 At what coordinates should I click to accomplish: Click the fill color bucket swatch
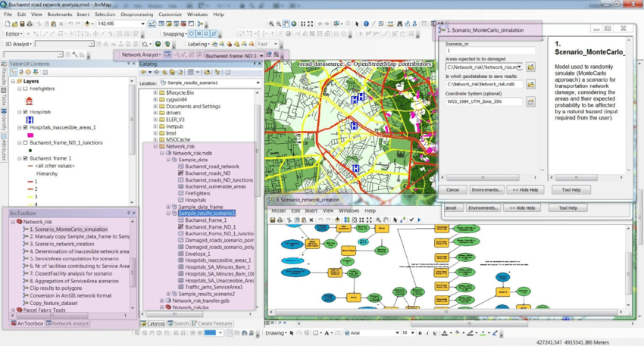click(458, 333)
